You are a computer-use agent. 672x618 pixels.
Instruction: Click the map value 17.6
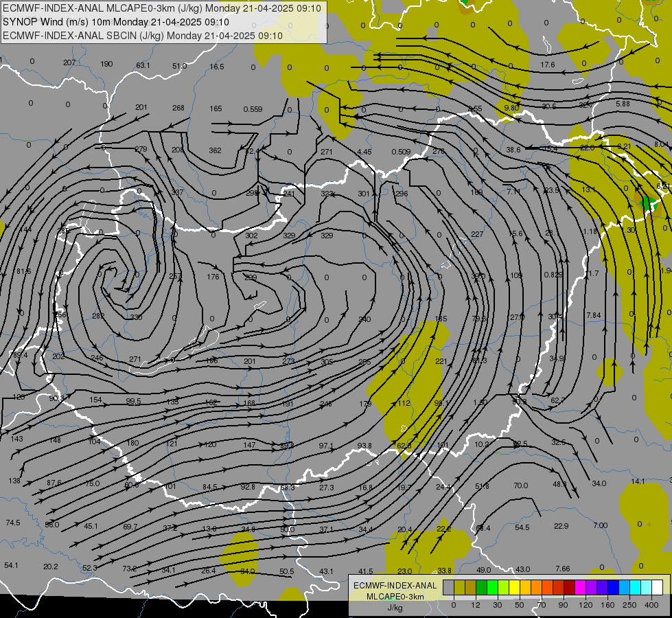pyautogui.click(x=547, y=65)
